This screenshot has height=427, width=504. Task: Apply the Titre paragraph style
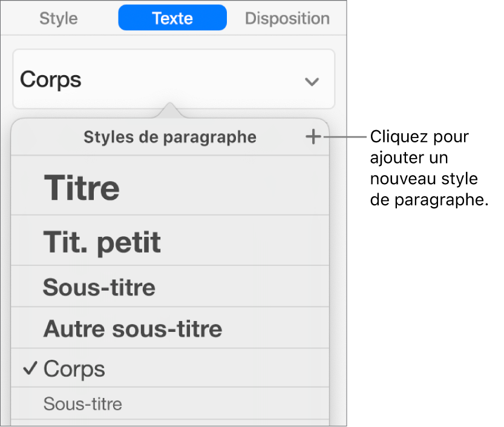pos(170,186)
